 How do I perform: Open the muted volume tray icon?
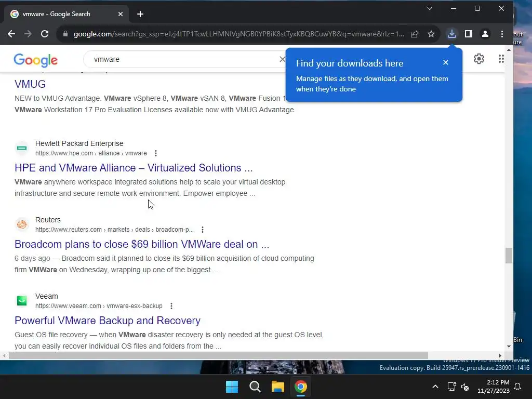[x=465, y=387]
